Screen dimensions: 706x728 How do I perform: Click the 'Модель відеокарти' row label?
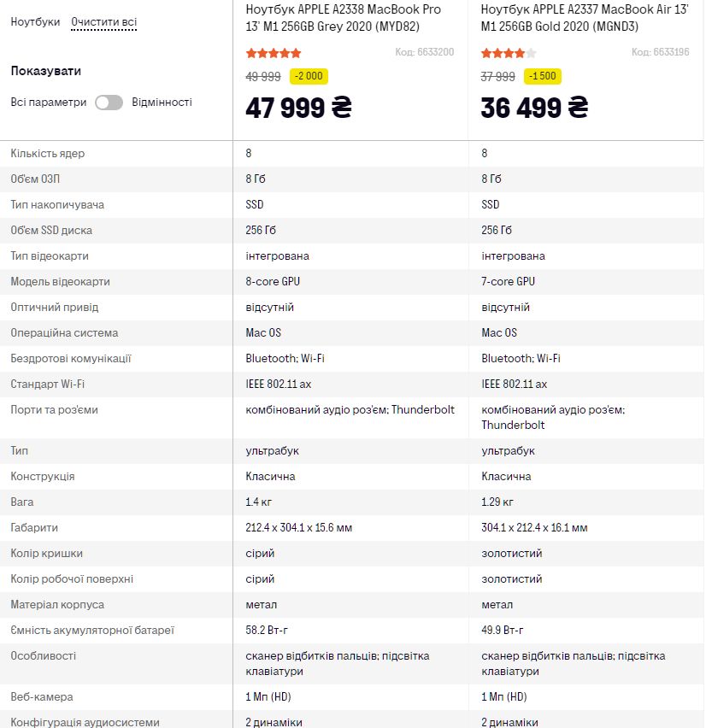60,282
